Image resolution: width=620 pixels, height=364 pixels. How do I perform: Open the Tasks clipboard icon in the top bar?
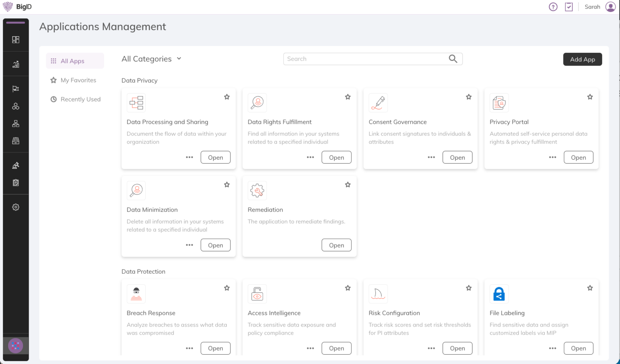click(x=569, y=7)
